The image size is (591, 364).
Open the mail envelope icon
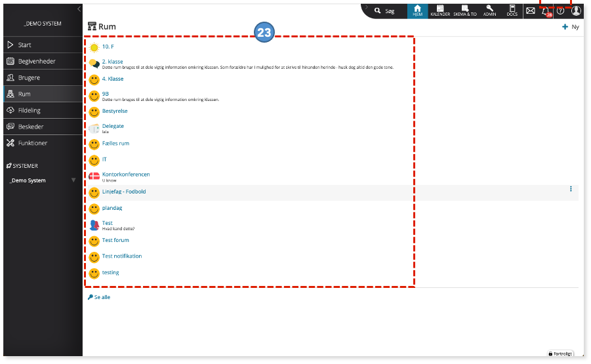pyautogui.click(x=530, y=10)
